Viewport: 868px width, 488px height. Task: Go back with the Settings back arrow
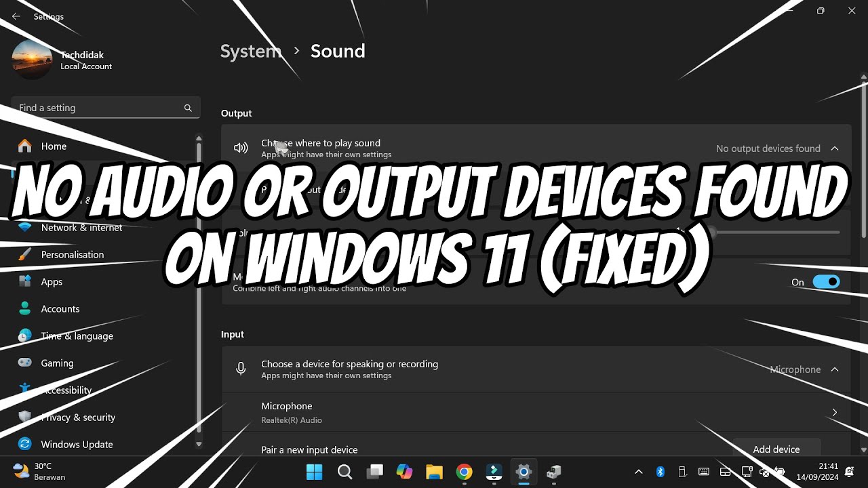pyautogui.click(x=16, y=16)
